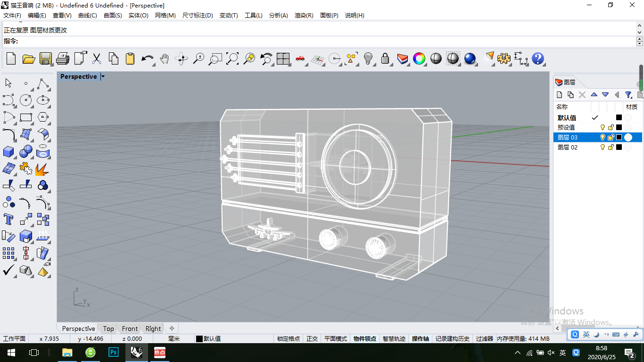Select the Text object tool
Viewport: 644px width, 362px height.
click(x=8, y=219)
